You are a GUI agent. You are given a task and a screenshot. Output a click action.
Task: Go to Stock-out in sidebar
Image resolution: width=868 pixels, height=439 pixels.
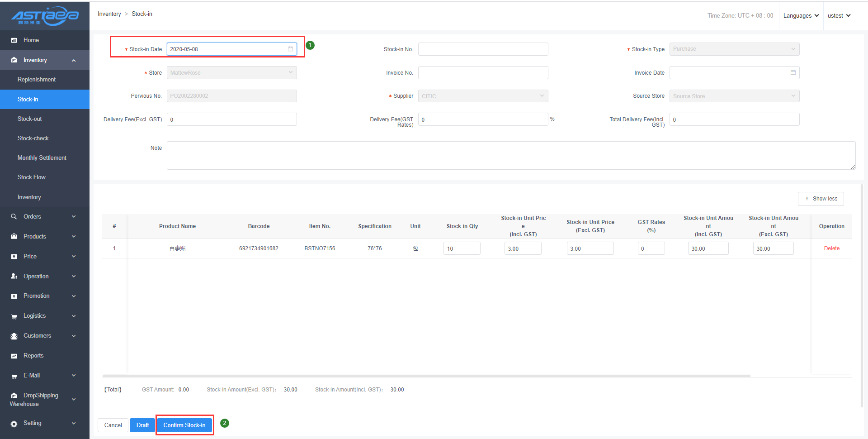point(30,119)
